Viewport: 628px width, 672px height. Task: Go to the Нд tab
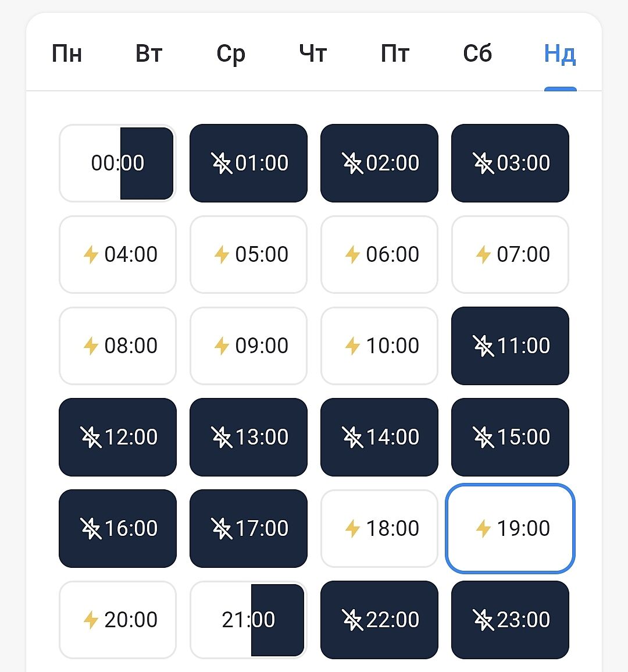pos(560,54)
